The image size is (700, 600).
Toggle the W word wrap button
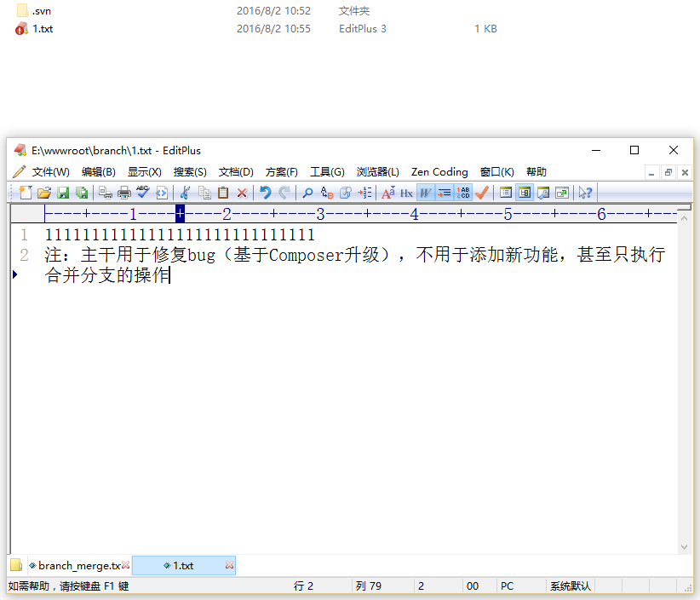(426, 193)
